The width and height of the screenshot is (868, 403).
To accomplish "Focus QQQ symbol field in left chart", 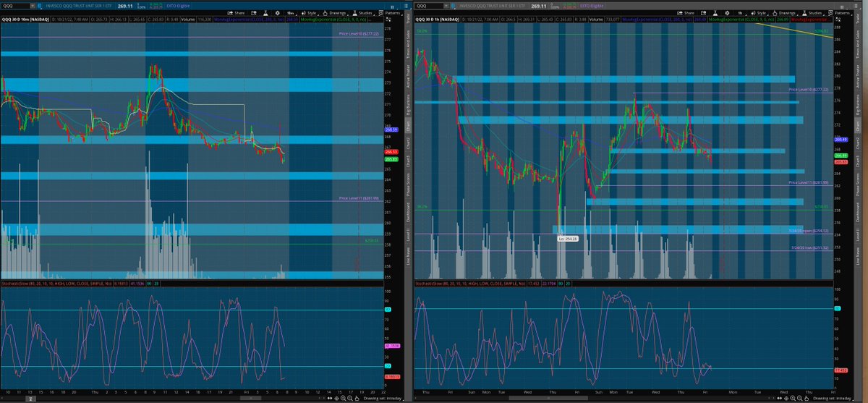I will pyautogui.click(x=16, y=5).
